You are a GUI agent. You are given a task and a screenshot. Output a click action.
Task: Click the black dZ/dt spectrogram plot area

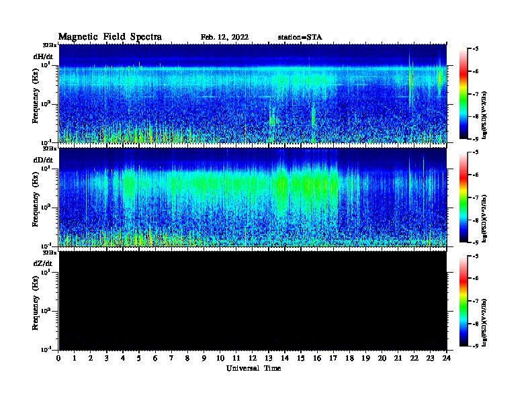point(253,300)
